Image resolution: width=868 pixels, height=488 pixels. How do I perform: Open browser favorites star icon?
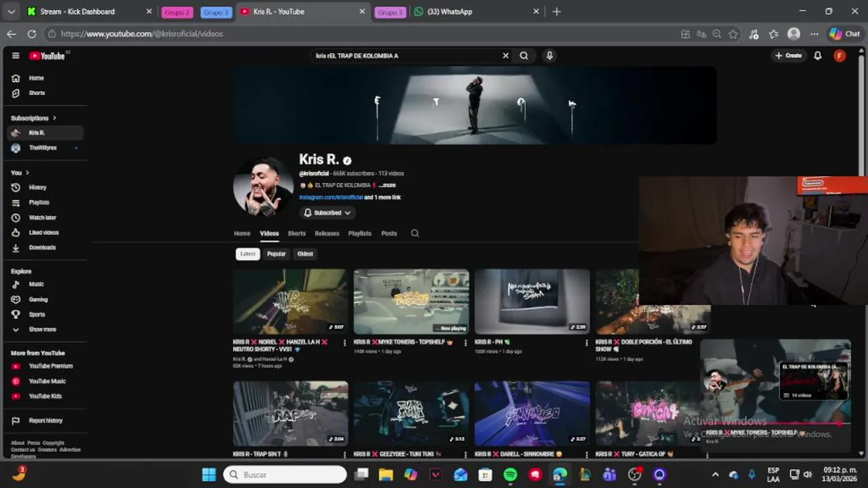click(733, 34)
